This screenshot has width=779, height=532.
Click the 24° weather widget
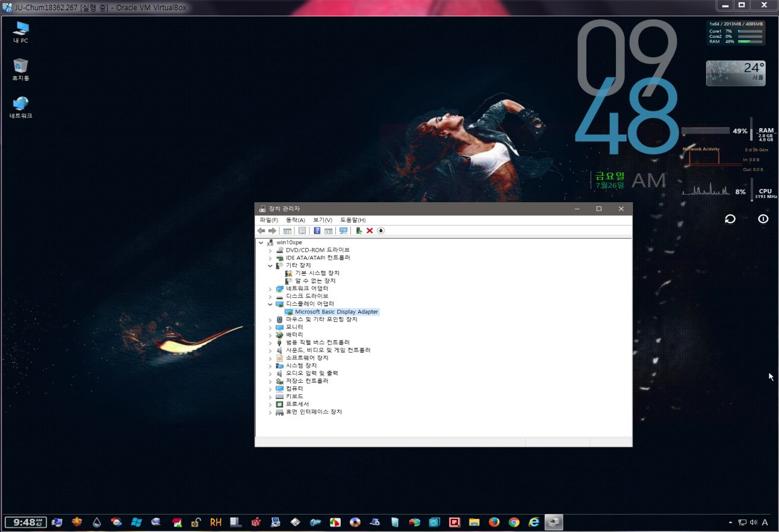click(x=736, y=73)
